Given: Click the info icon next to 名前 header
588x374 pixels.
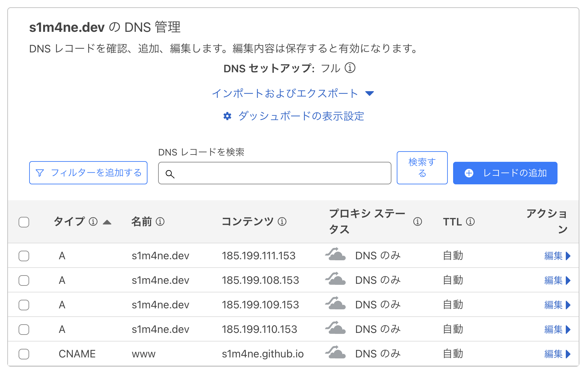Looking at the screenshot, I should [x=160, y=221].
